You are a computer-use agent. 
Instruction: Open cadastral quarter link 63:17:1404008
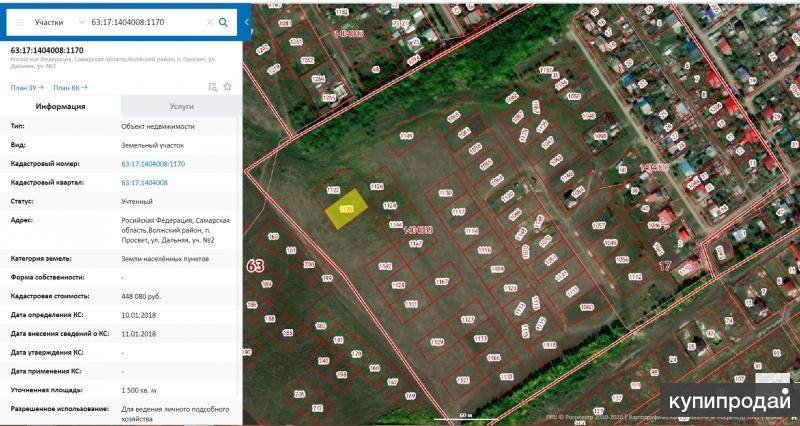tap(144, 182)
